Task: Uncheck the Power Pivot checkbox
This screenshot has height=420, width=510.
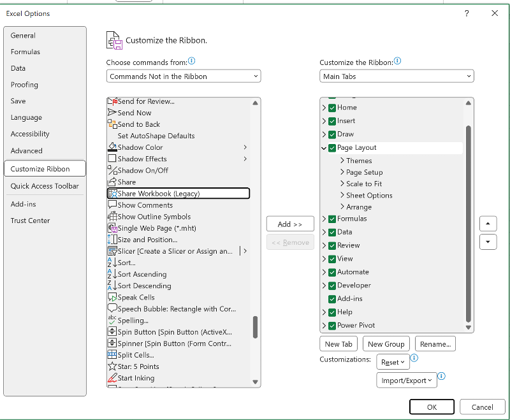Action: [x=332, y=326]
